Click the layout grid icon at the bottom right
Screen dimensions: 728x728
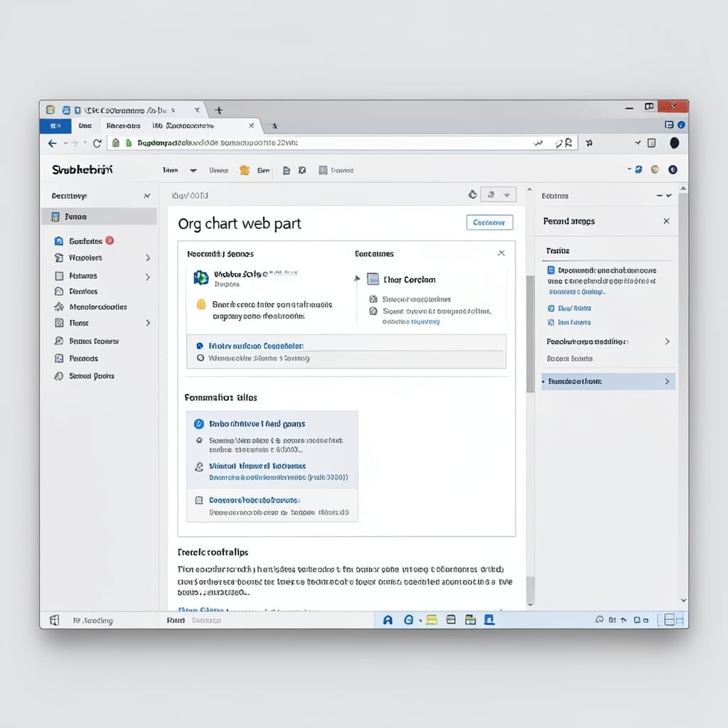(x=670, y=620)
